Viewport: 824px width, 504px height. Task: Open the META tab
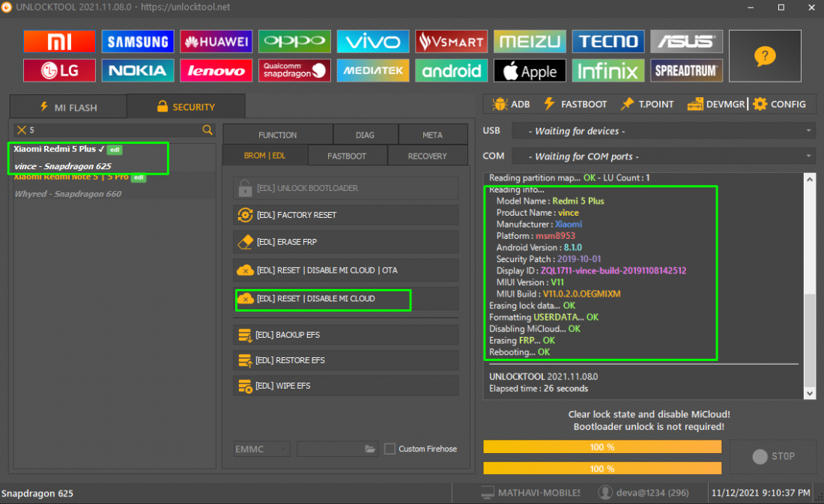(x=433, y=135)
